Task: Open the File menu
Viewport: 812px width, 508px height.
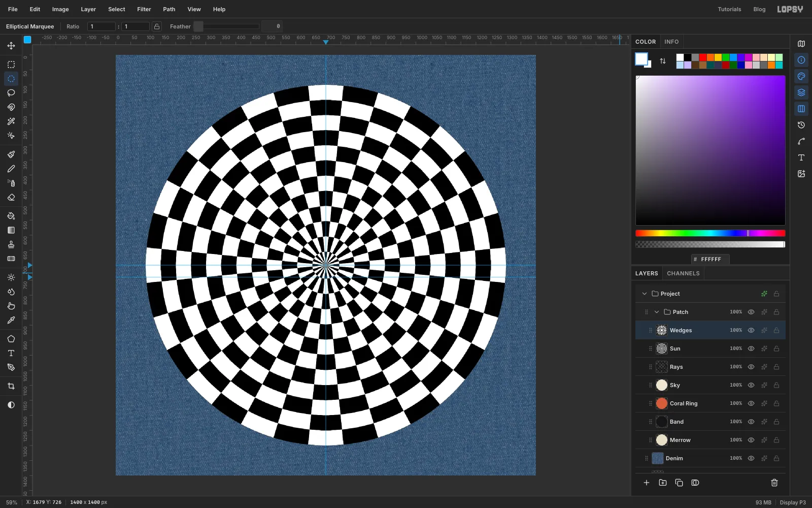Action: pos(13,9)
